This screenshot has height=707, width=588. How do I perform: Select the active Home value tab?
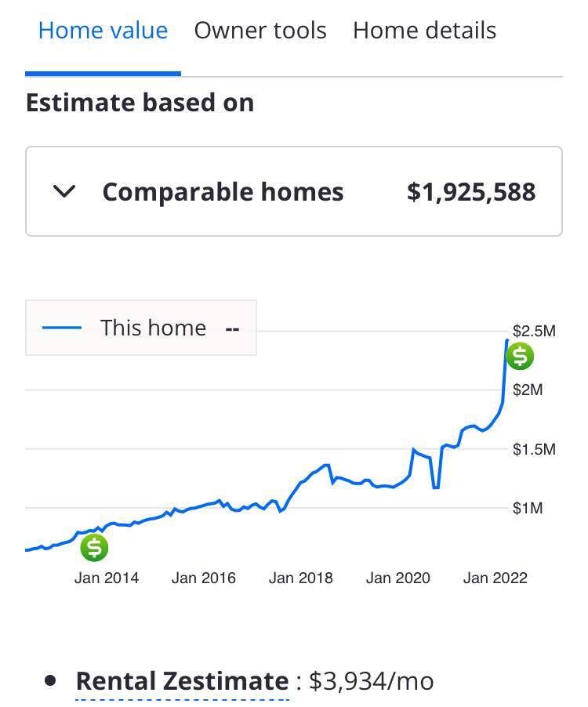tap(102, 30)
